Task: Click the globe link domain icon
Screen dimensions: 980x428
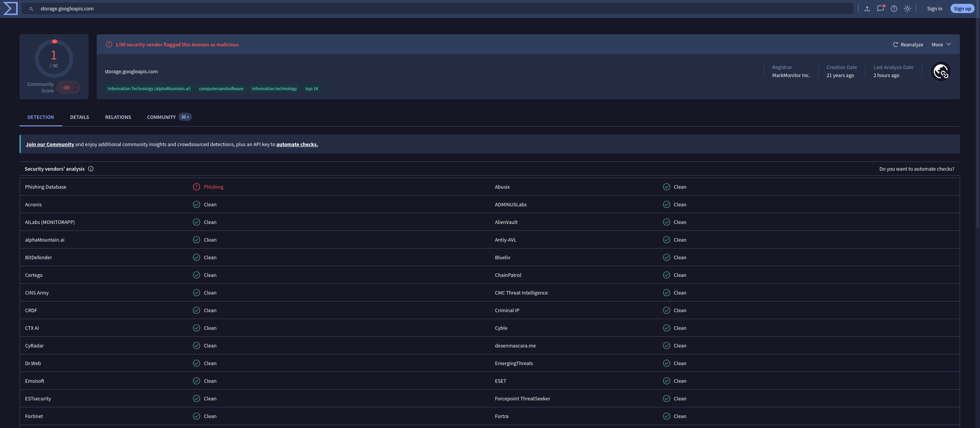Action: [941, 71]
